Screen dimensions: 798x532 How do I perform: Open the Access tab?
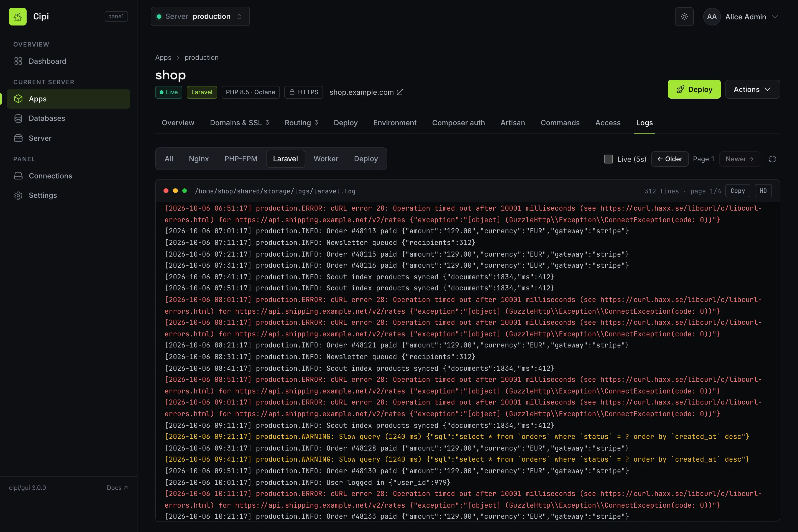[608, 123]
